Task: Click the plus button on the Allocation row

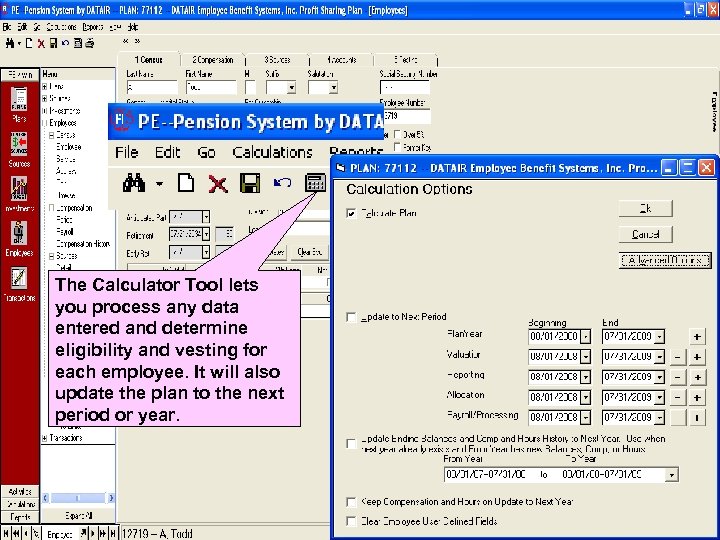Action: (697, 397)
